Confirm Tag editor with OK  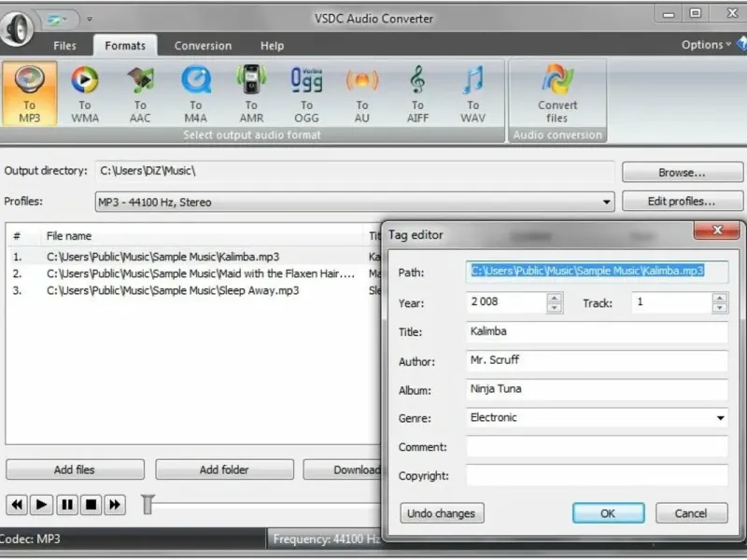609,513
